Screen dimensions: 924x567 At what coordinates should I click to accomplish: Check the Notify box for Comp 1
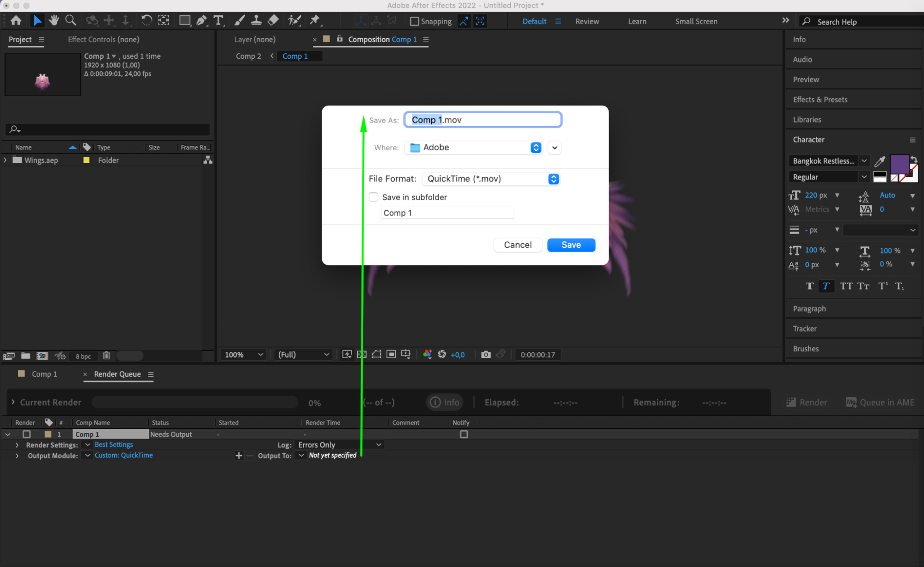(x=464, y=434)
